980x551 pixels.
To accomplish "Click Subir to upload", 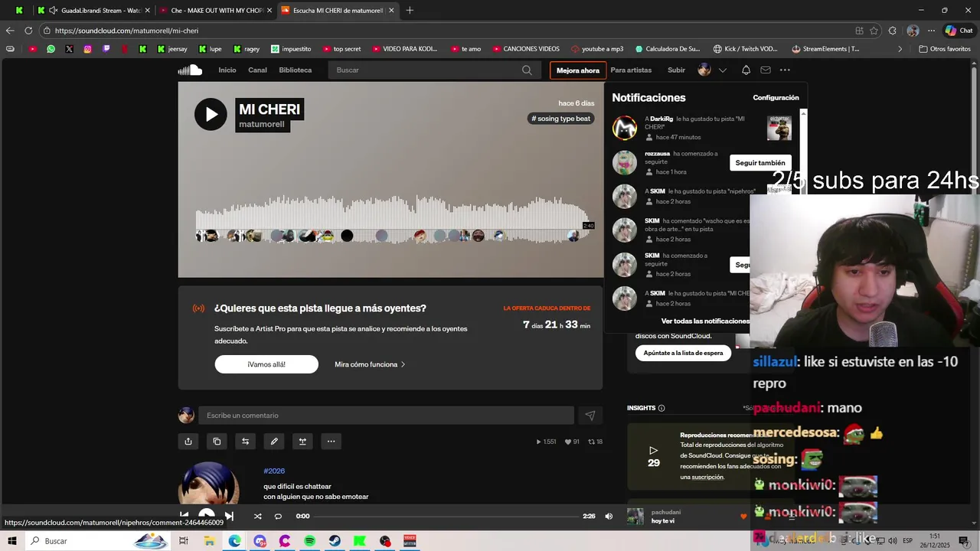I will [x=676, y=70].
